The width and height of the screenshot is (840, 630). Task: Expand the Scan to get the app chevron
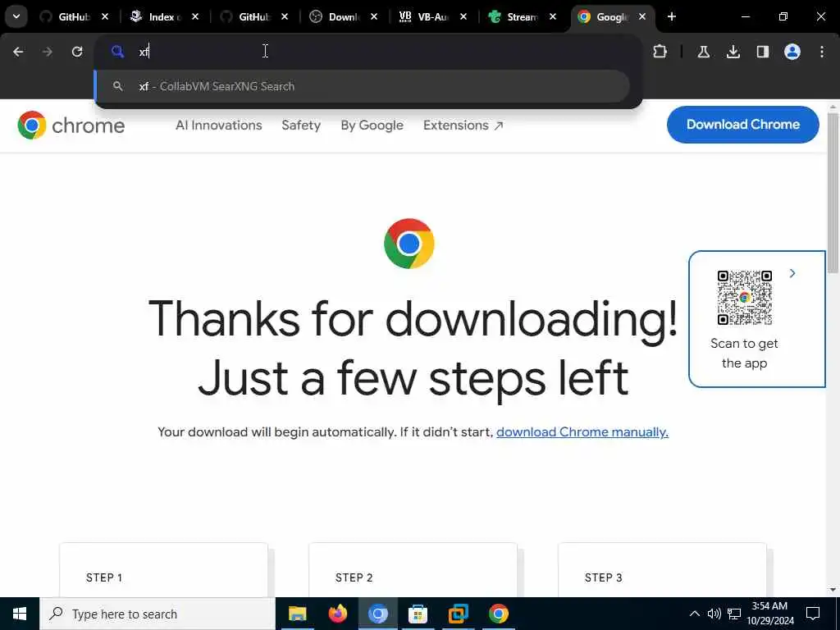click(792, 273)
